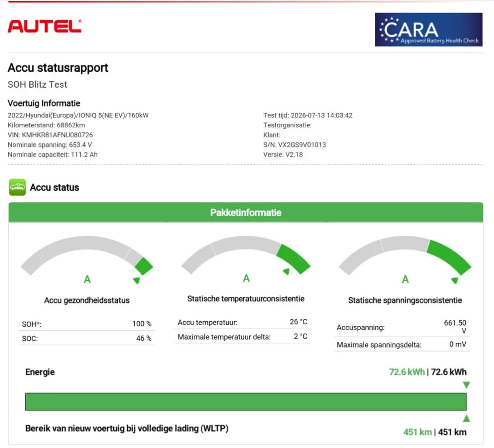This screenshot has width=494, height=448.
Task: Click 'Nominale spanning: 653.4 V'
Action: [x=50, y=145]
